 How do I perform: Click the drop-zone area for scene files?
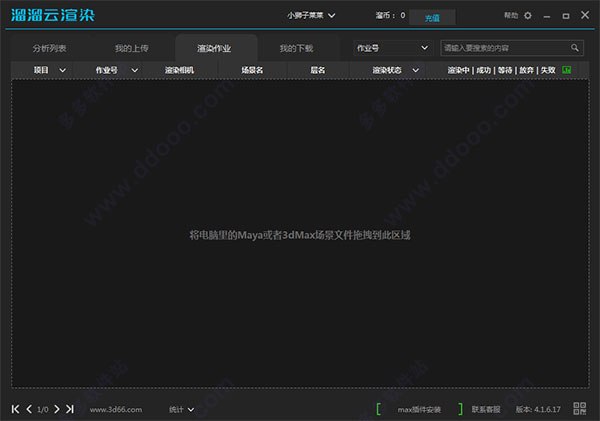tap(300, 233)
